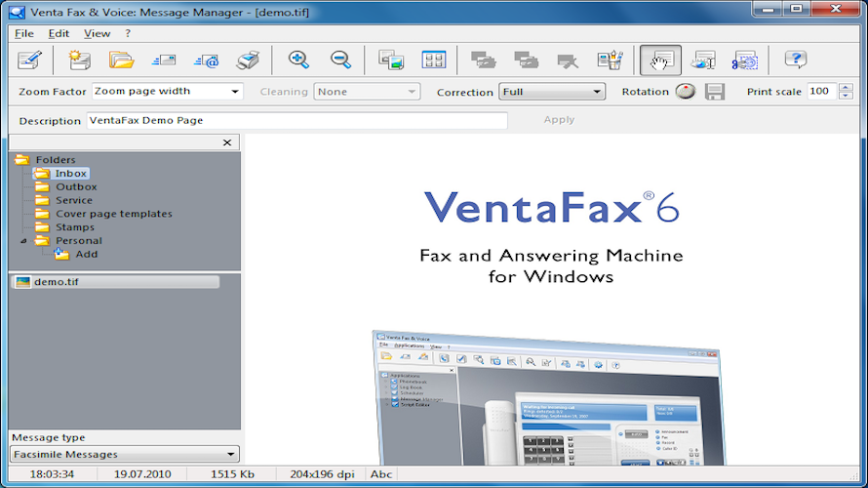Screen dimensions: 868x488
Task: Select the Cover page templates folder
Action: [113, 214]
